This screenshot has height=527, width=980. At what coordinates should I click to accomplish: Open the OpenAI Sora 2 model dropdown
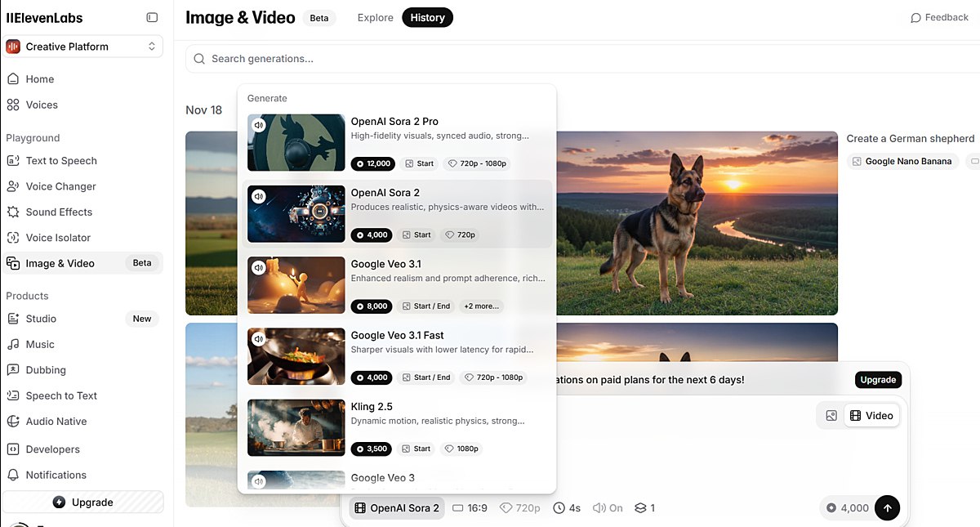[397, 507]
